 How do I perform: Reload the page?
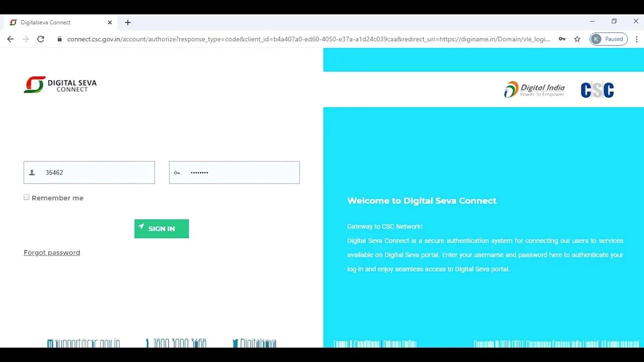pos(41,39)
